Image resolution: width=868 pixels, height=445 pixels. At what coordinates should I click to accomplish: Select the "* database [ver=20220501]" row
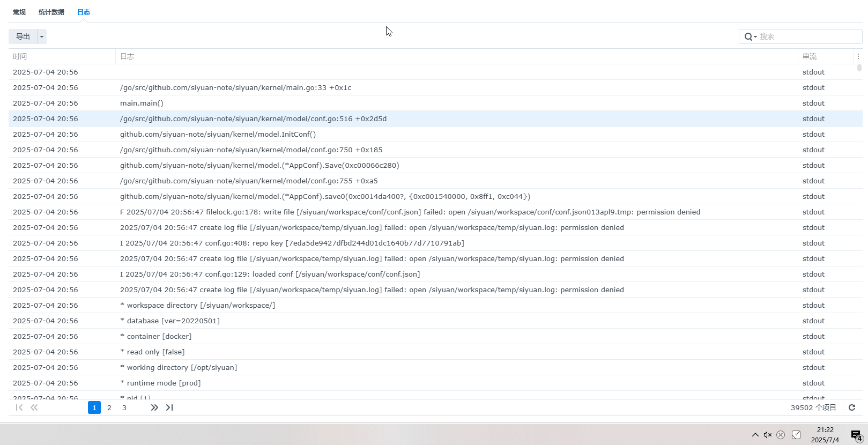tap(435, 321)
